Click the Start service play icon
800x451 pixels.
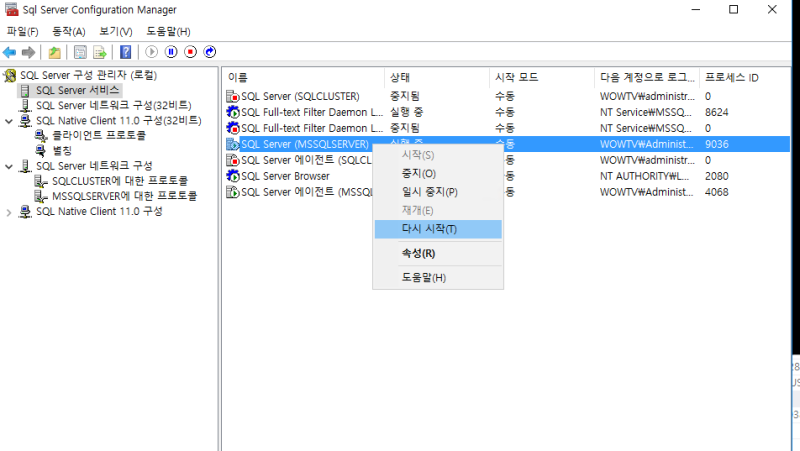[x=152, y=52]
